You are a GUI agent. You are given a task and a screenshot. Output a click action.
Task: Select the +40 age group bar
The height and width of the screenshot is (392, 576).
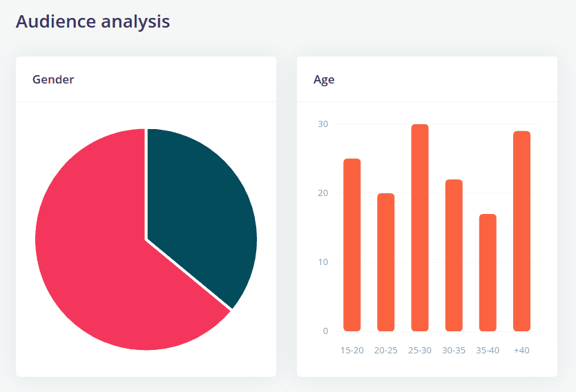521,231
